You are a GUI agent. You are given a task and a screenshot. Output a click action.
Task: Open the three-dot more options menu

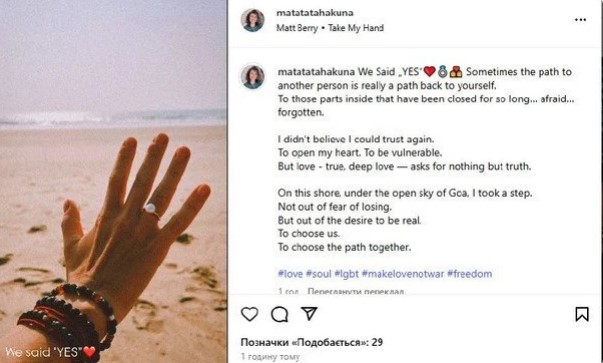tap(580, 20)
